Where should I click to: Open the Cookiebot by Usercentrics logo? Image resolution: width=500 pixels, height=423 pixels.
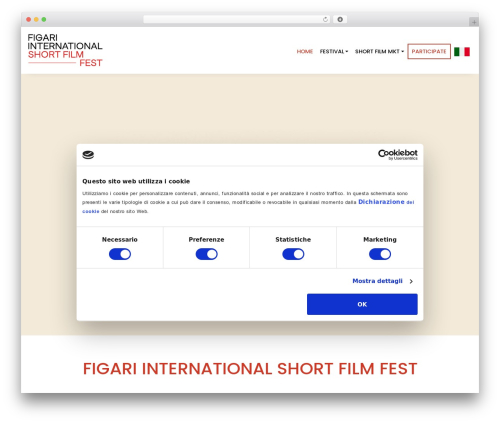[398, 155]
